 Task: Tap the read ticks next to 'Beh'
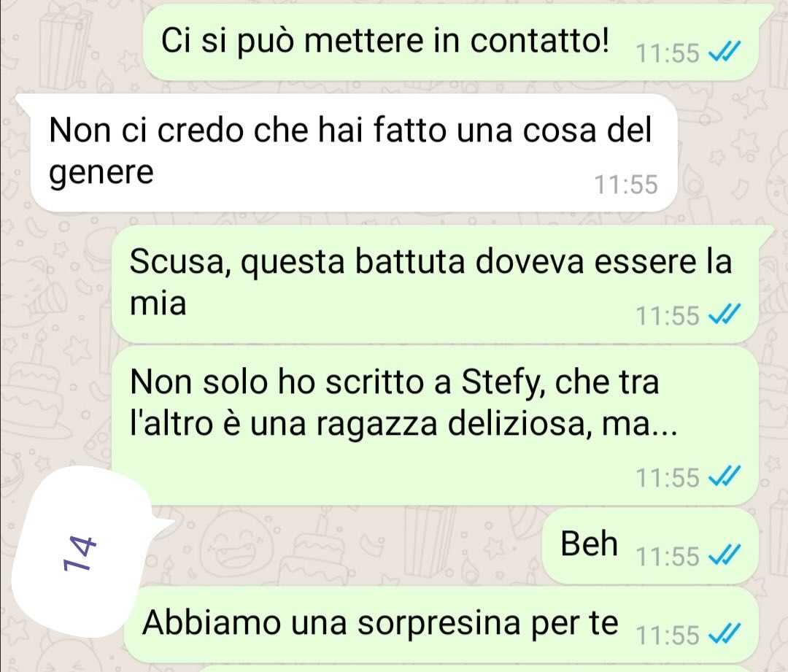click(724, 555)
